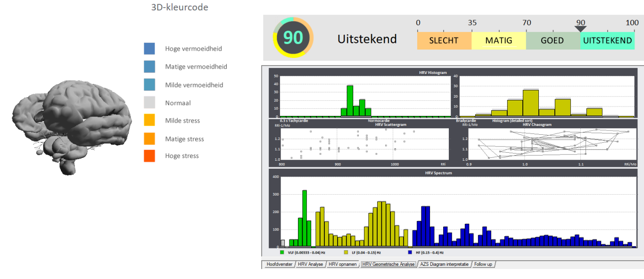Screen dimensions: 644x279
Task: Click the SLECHT segment of score scale
Action: point(444,41)
